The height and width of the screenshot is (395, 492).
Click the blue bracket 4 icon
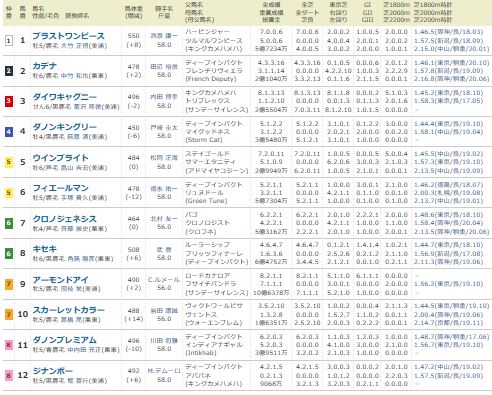coord(9,132)
